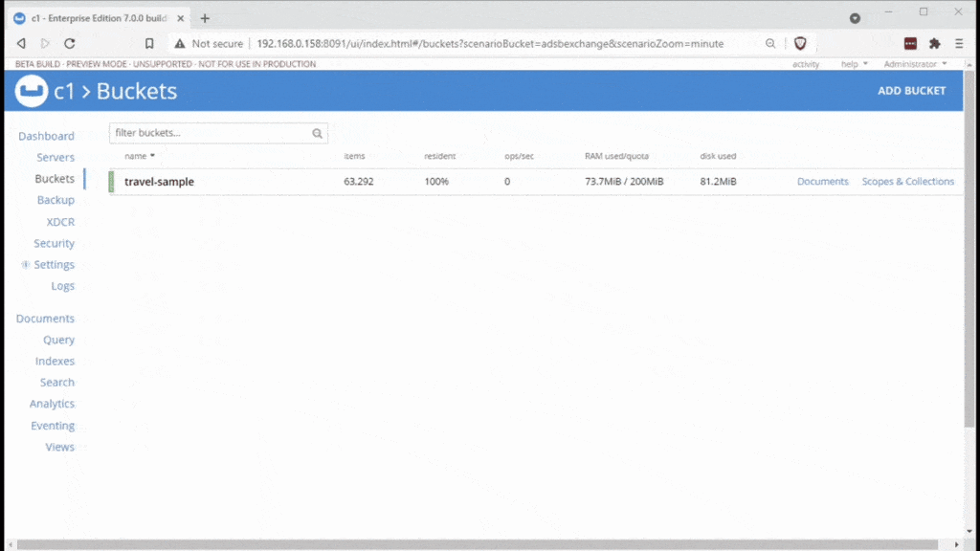The image size is (980, 551).
Task: Open Scopes & Collections for travel-sample
Action: [907, 181]
